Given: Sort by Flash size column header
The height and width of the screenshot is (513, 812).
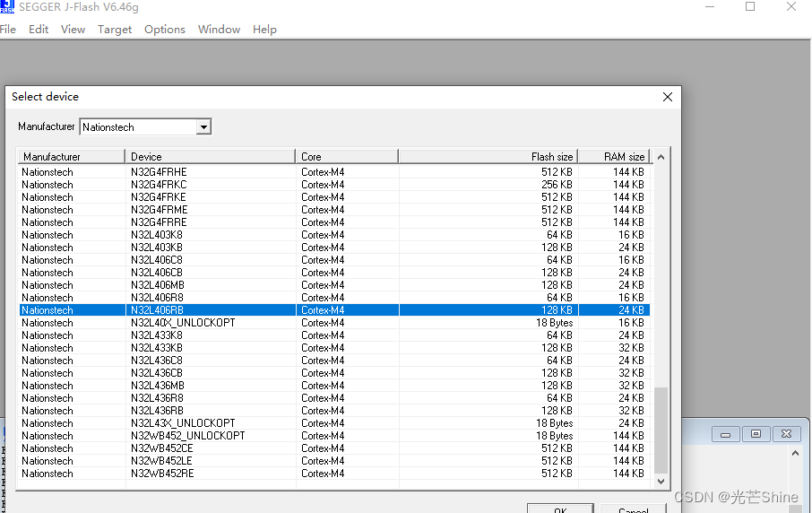Looking at the screenshot, I should pyautogui.click(x=488, y=156).
